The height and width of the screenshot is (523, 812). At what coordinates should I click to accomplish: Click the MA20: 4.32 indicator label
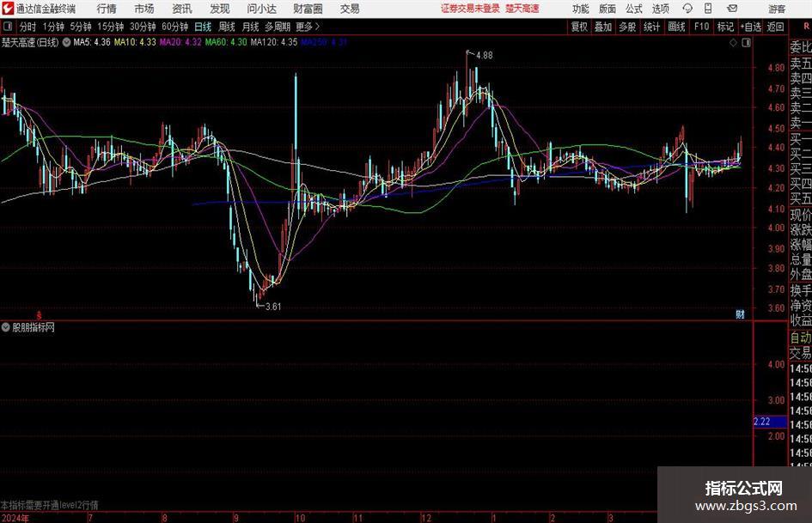tap(180, 42)
